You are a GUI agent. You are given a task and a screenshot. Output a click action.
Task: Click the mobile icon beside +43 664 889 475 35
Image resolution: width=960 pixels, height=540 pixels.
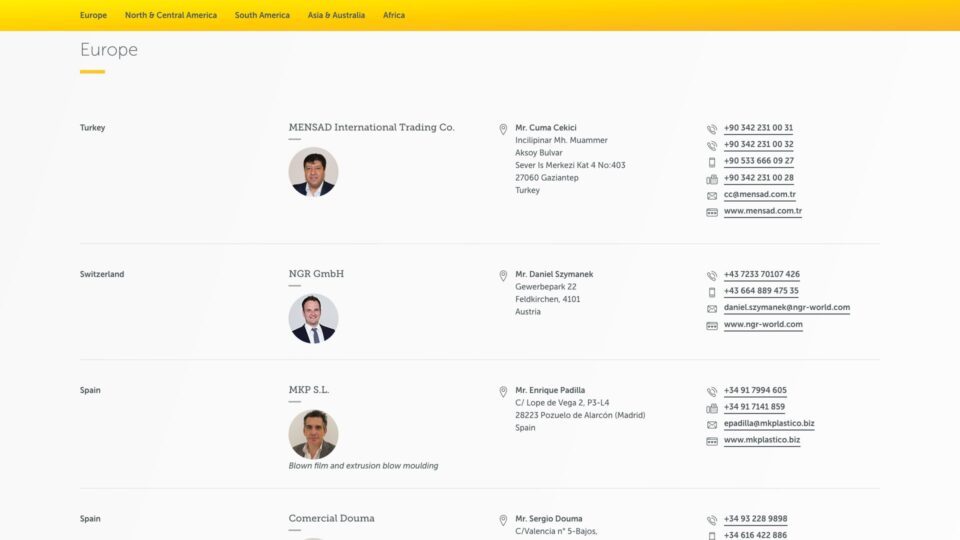coord(712,292)
